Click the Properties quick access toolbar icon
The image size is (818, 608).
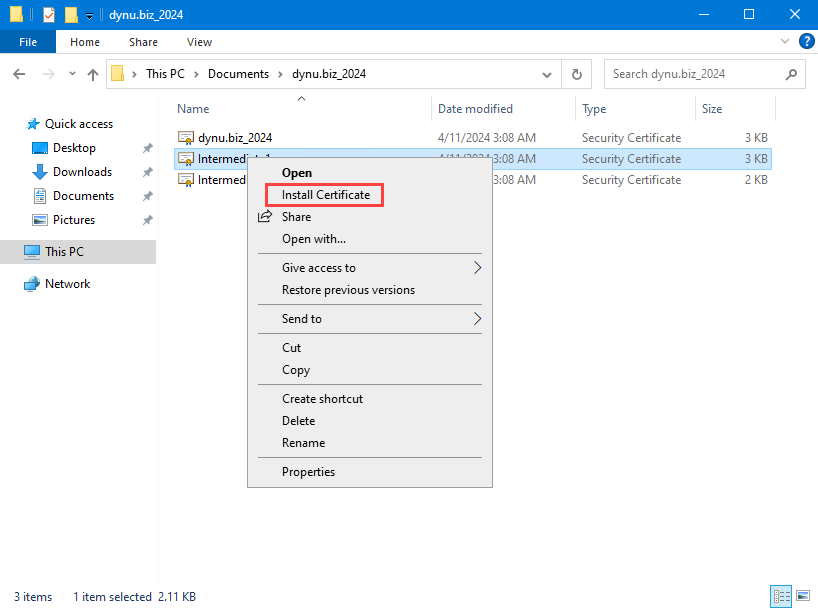(x=49, y=15)
